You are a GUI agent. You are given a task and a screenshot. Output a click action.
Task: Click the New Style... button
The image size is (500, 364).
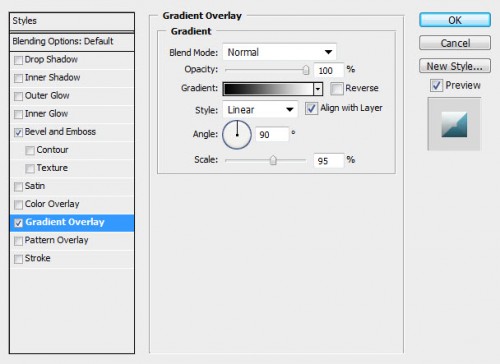click(455, 66)
